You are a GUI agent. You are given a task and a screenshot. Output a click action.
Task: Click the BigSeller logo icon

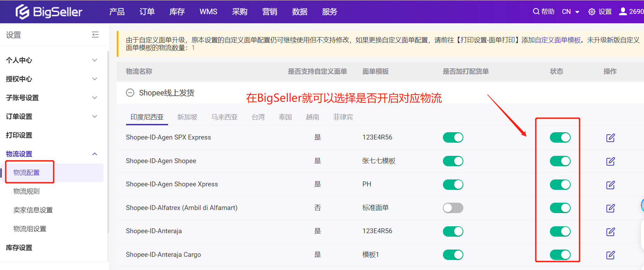22,12
